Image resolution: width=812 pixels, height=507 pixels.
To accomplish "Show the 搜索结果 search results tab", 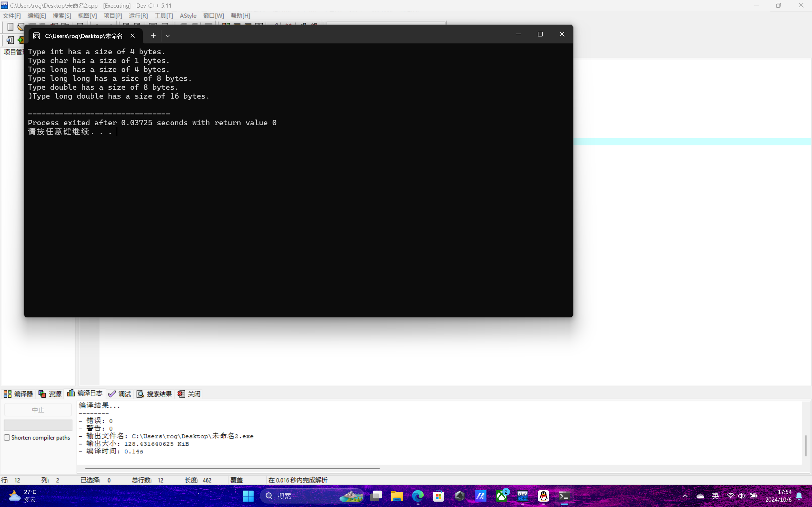I will pos(154,394).
